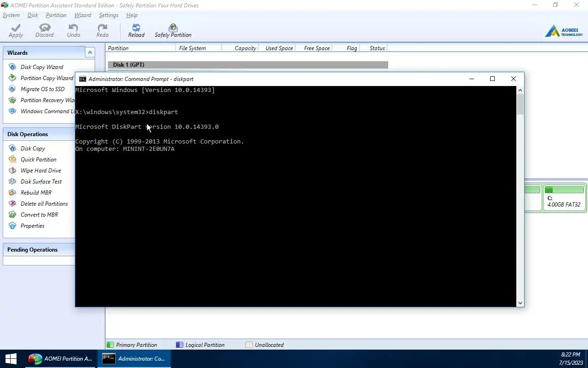
Task: Click the Discard toolbar icon
Action: [x=45, y=28]
